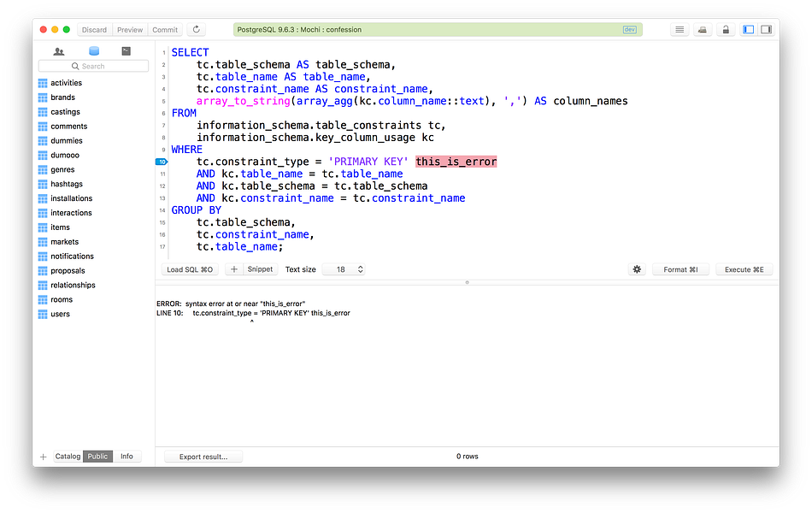Viewport: 812px width, 513px height.
Task: Select the proposals table
Action: pyautogui.click(x=68, y=271)
